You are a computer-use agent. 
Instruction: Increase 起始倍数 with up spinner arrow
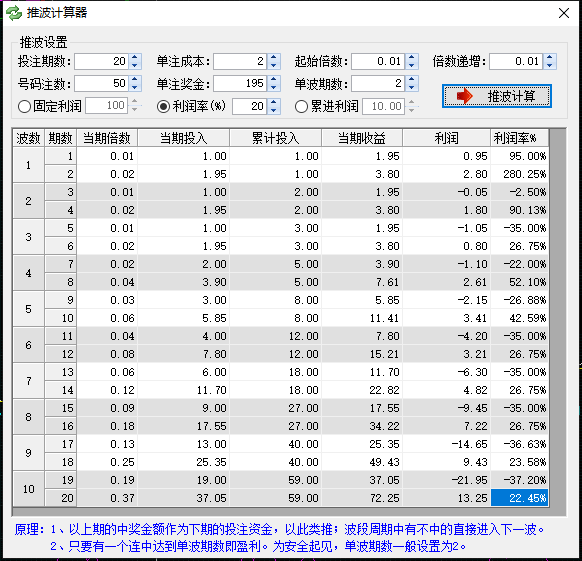(x=411, y=57)
